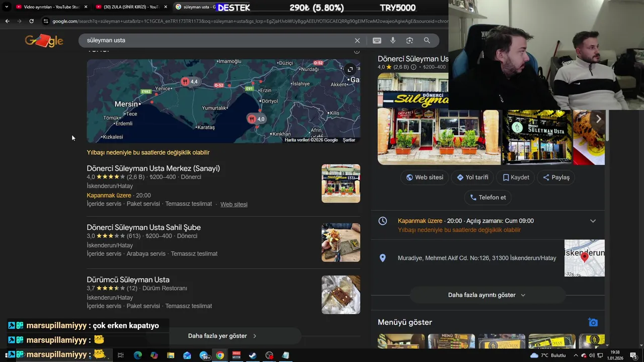The image size is (644, 362).
Task: Open the on-screen keyboard input tool
Action: (377, 40)
